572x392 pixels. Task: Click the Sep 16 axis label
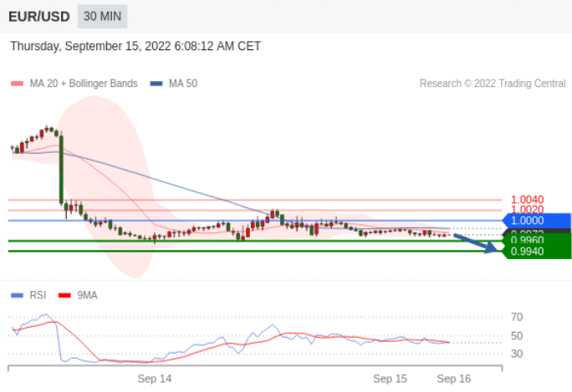[454, 379]
